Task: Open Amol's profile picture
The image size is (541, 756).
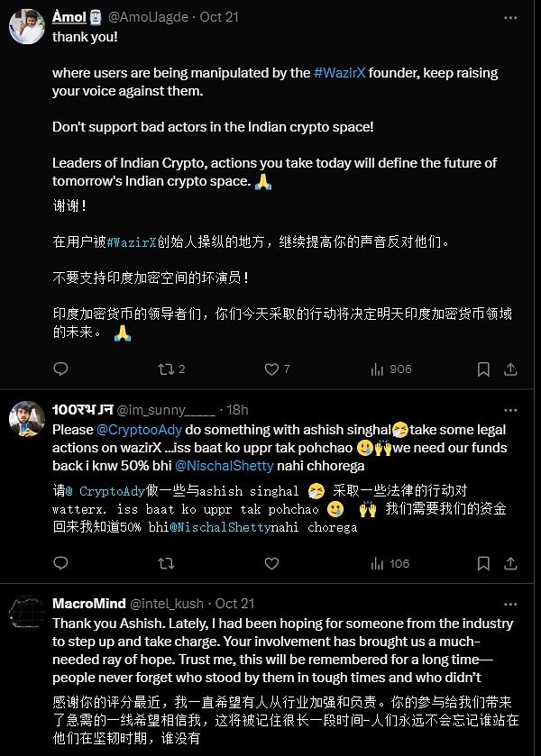Action: coord(27,26)
